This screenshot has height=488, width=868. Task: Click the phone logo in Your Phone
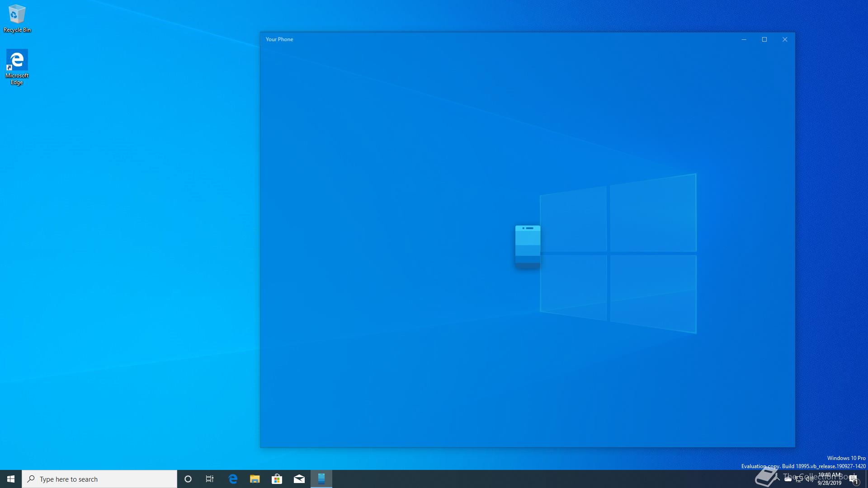[x=528, y=246]
